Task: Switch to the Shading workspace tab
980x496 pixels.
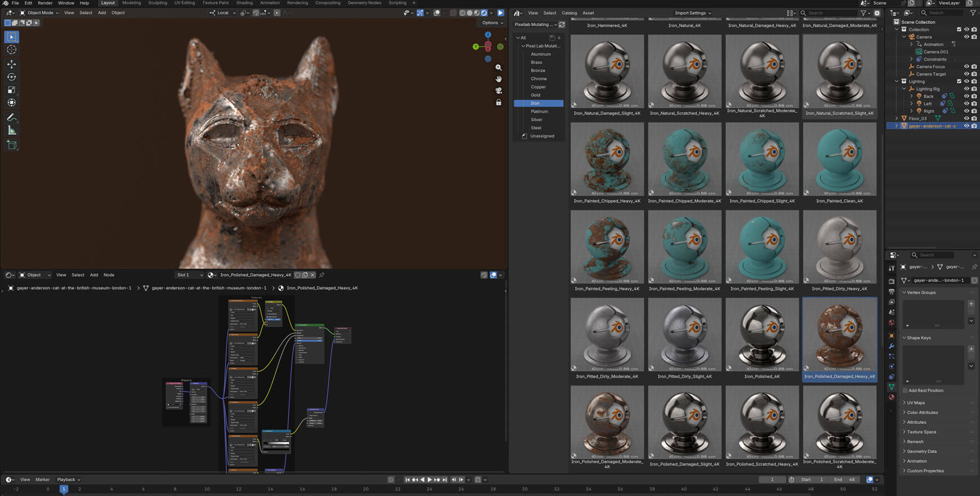Action: (x=244, y=3)
